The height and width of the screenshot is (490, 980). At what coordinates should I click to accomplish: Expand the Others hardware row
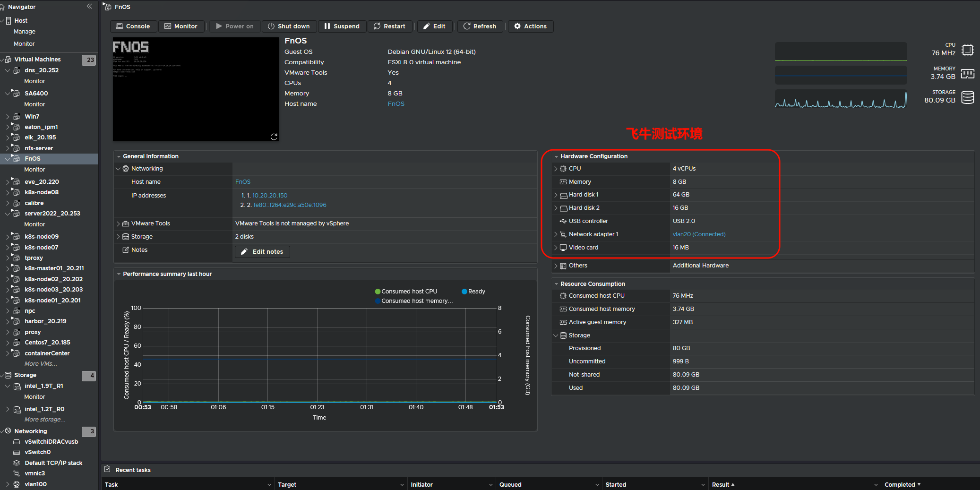(556, 266)
